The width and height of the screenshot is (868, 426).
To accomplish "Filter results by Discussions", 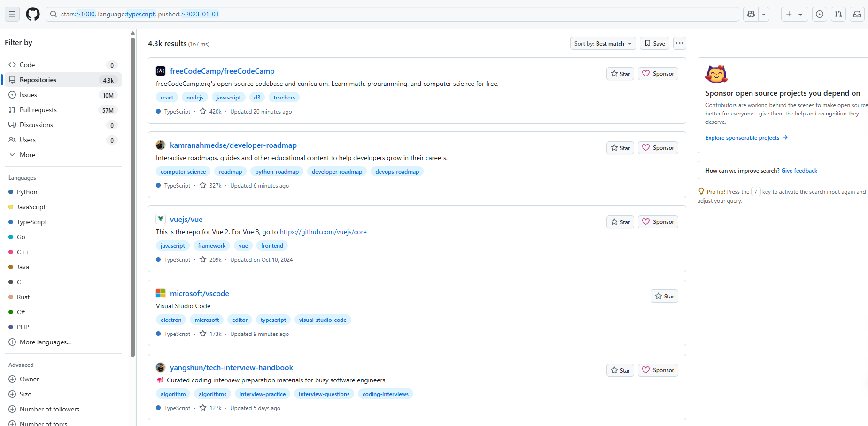I will pyautogui.click(x=63, y=125).
